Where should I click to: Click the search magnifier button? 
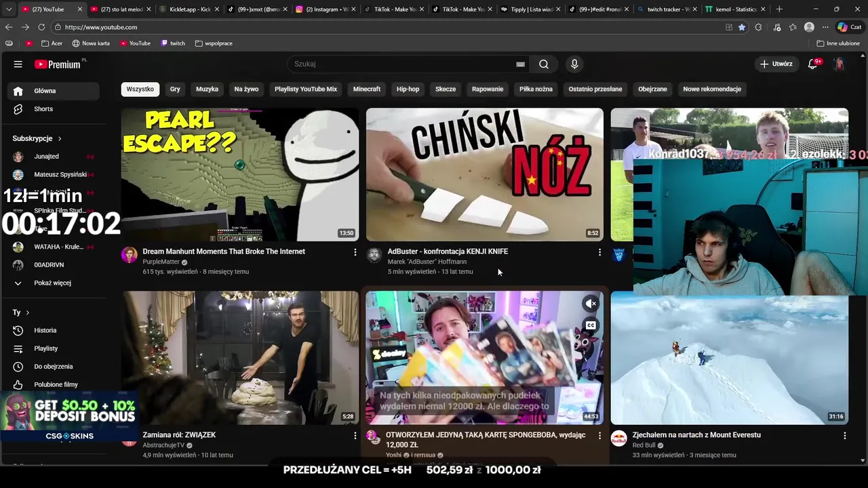[544, 64]
